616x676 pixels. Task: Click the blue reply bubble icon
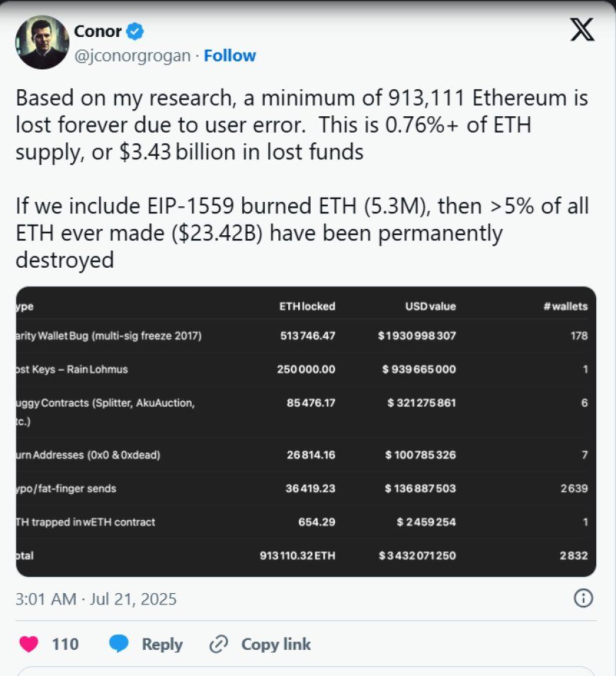click(x=119, y=643)
